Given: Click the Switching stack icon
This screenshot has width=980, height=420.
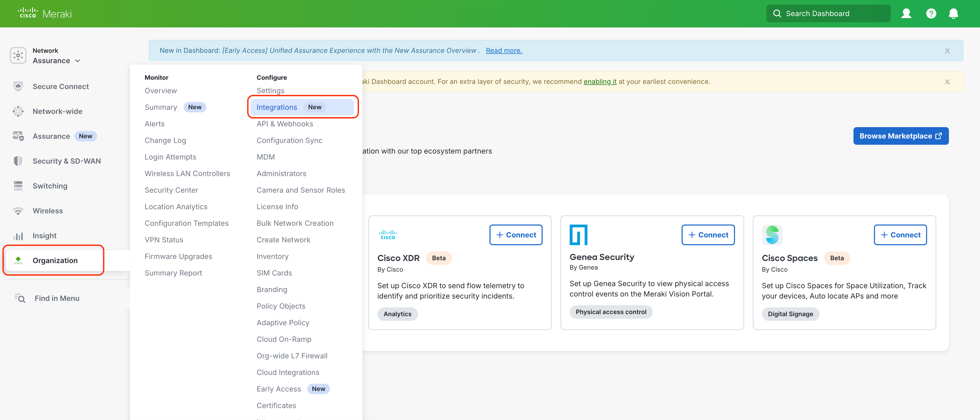Looking at the screenshot, I should tap(18, 186).
